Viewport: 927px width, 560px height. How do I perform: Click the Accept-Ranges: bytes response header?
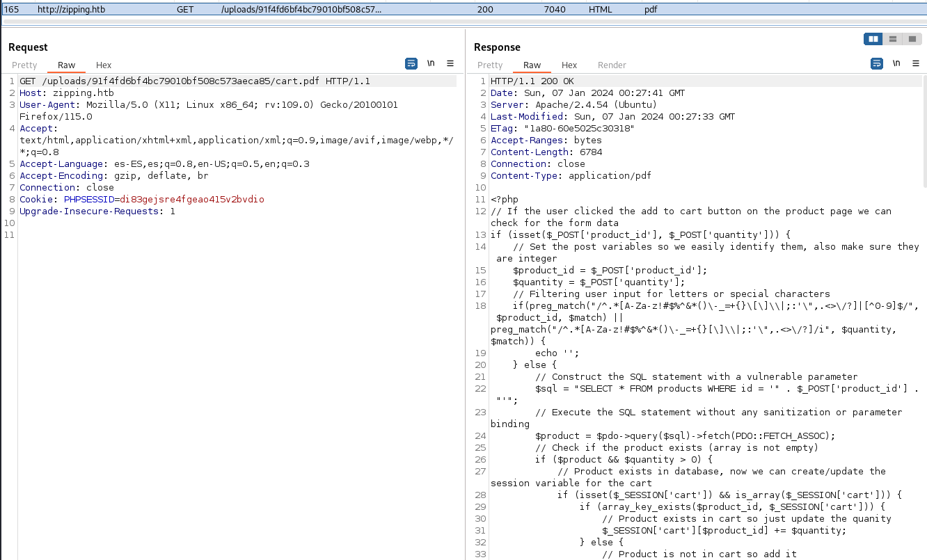click(x=546, y=141)
